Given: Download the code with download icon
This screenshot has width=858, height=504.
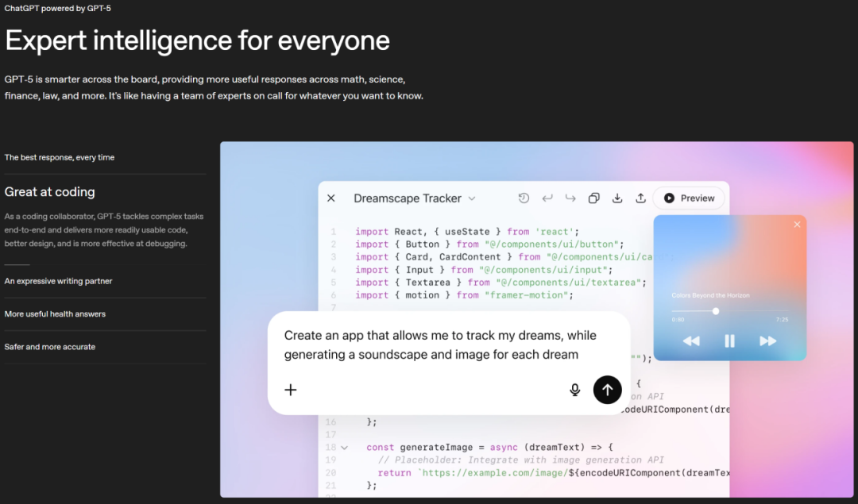Looking at the screenshot, I should [617, 198].
